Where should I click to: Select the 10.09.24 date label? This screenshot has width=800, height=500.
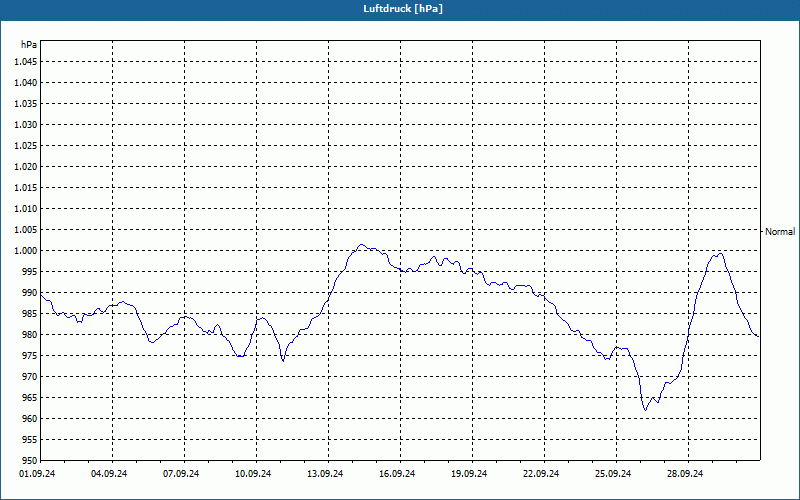coord(253,473)
